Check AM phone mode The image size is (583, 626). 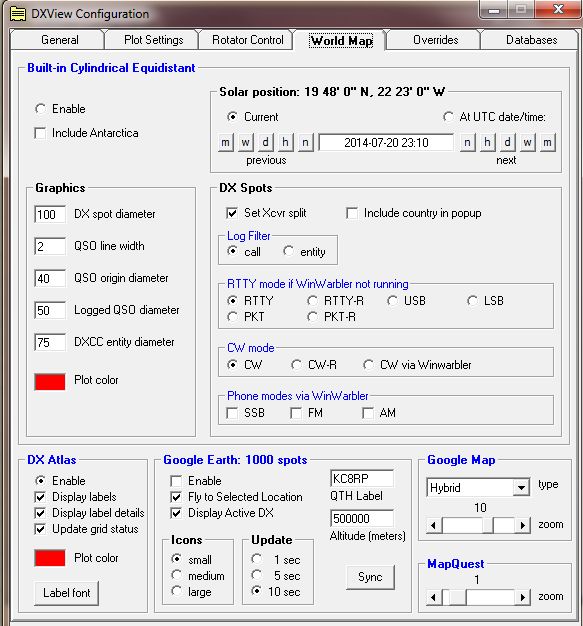coord(368,413)
